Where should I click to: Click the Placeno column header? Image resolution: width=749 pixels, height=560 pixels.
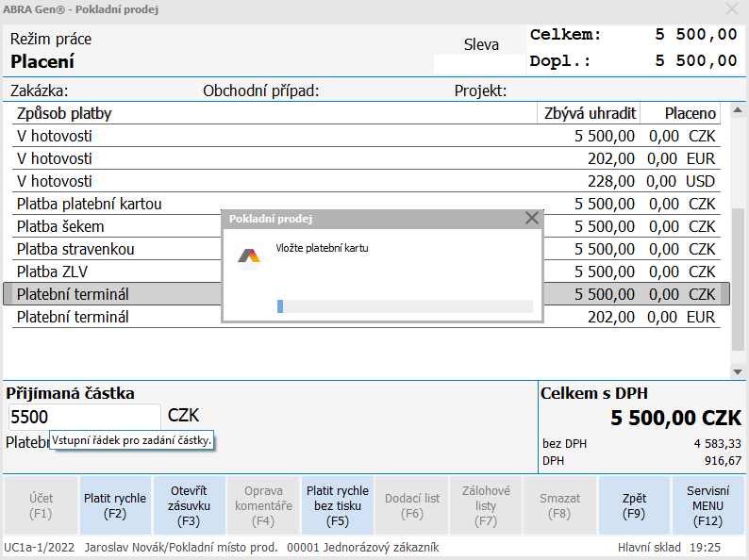pos(690,113)
